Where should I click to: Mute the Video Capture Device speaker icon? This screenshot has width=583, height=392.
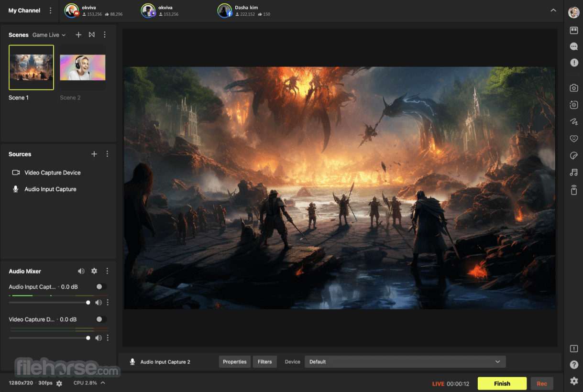pyautogui.click(x=99, y=338)
